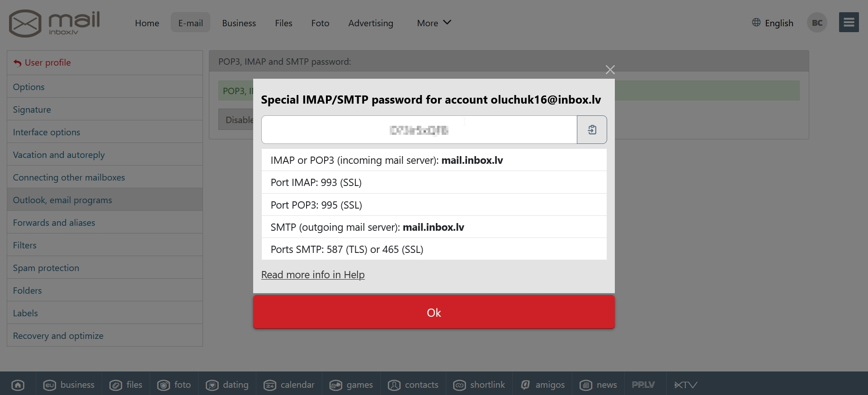The height and width of the screenshot is (395, 868).
Task: Open Filters settings
Action: pyautogui.click(x=105, y=245)
